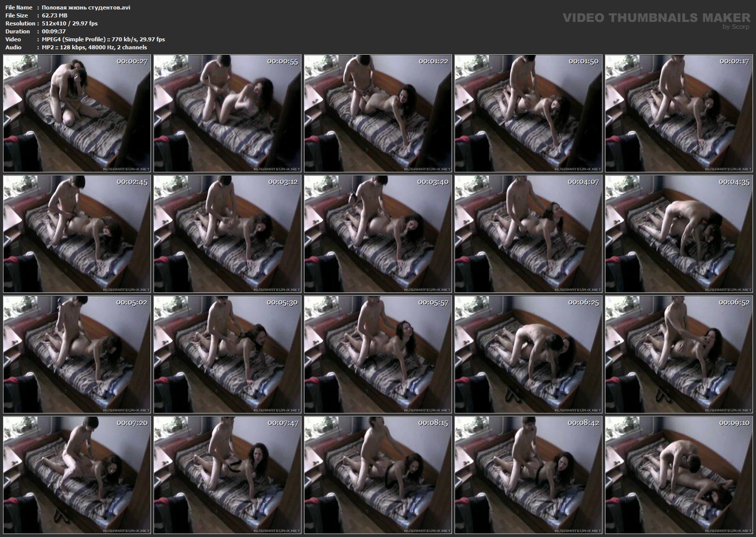Image resolution: width=756 pixels, height=537 pixels.
Task: Open the thumbnail timestamped 00:02:45
Action: click(77, 234)
